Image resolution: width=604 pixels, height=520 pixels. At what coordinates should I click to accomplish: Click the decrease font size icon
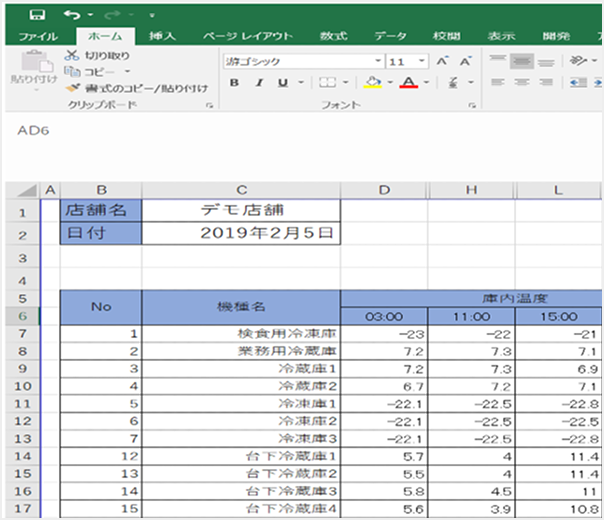coord(465,61)
